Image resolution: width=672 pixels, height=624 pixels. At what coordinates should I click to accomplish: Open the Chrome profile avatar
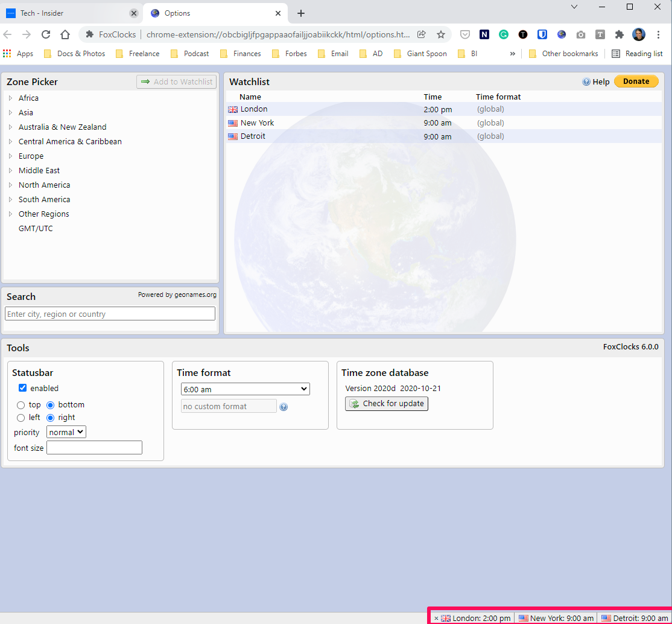pyautogui.click(x=639, y=35)
